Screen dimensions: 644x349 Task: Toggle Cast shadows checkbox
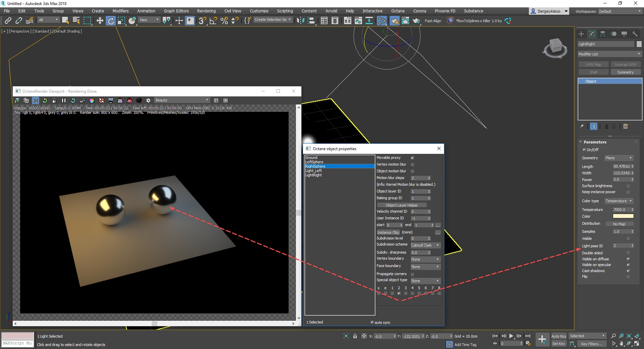pyautogui.click(x=628, y=271)
